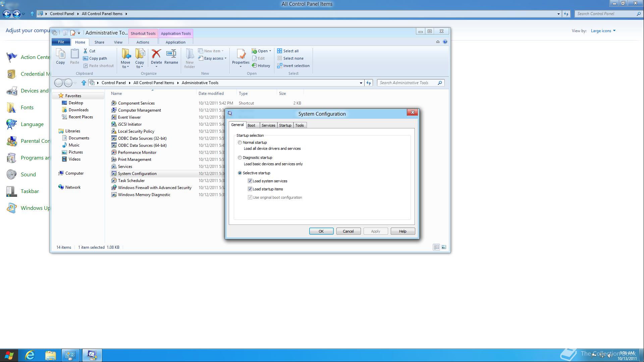Select Documents under Libraries

pyautogui.click(x=79, y=138)
